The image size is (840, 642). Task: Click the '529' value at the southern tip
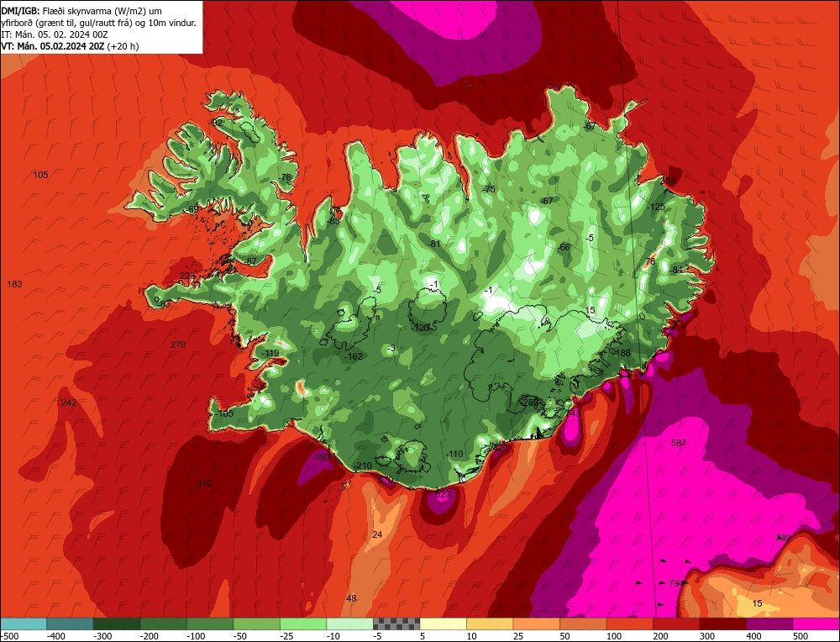(x=443, y=494)
